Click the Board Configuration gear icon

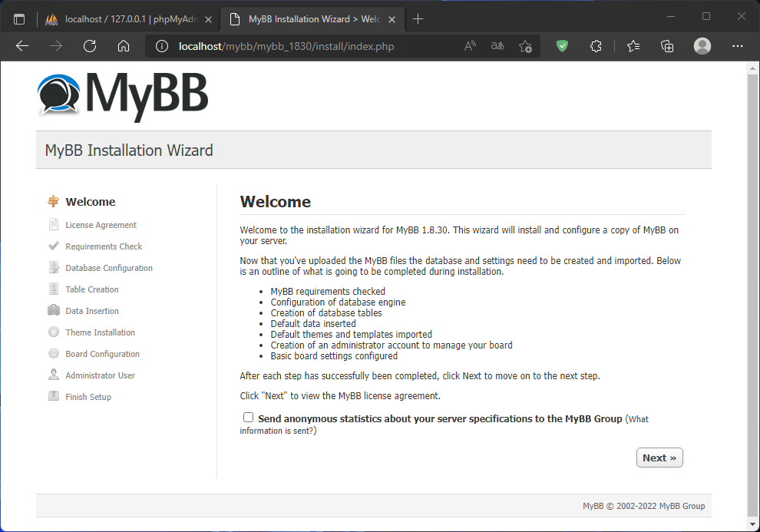(53, 354)
